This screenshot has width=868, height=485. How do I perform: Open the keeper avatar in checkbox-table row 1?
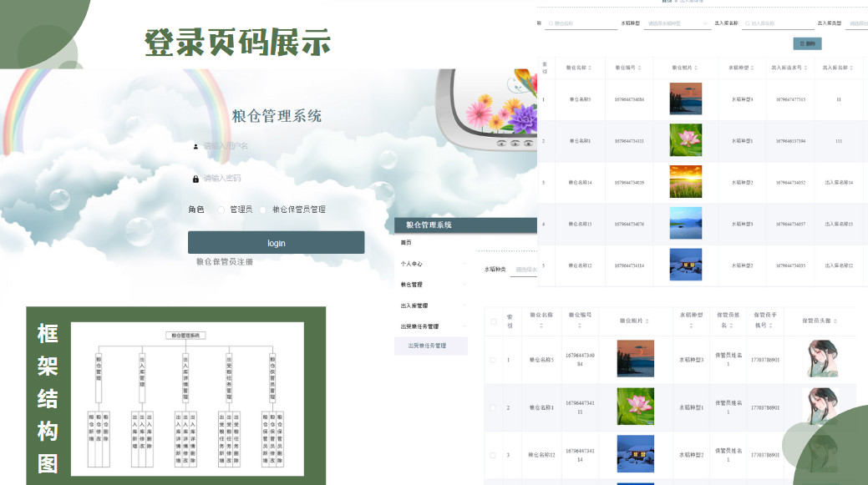[821, 360]
